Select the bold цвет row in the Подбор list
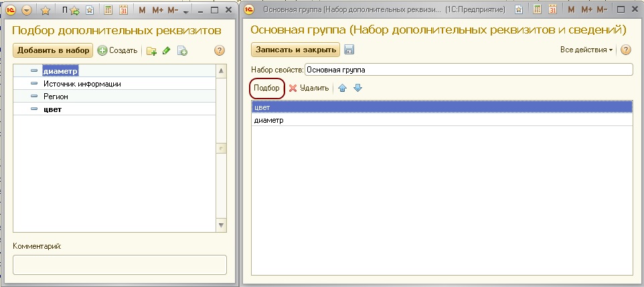The image size is (644, 287). (x=114, y=109)
